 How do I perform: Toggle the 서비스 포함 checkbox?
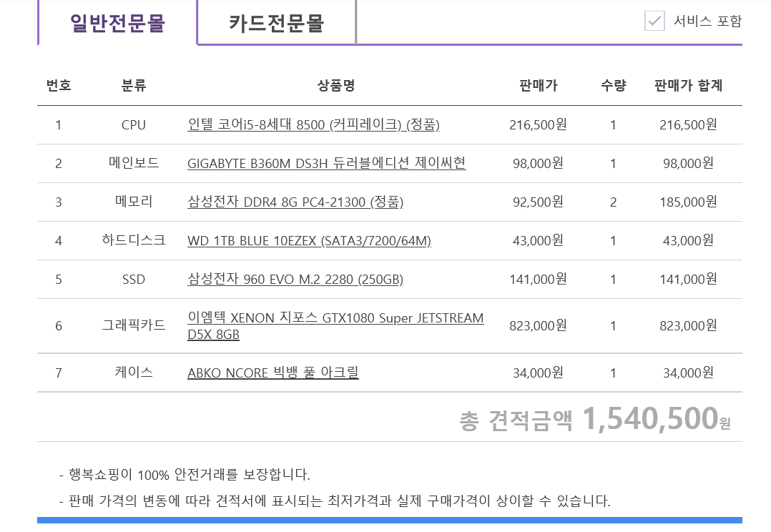click(654, 21)
